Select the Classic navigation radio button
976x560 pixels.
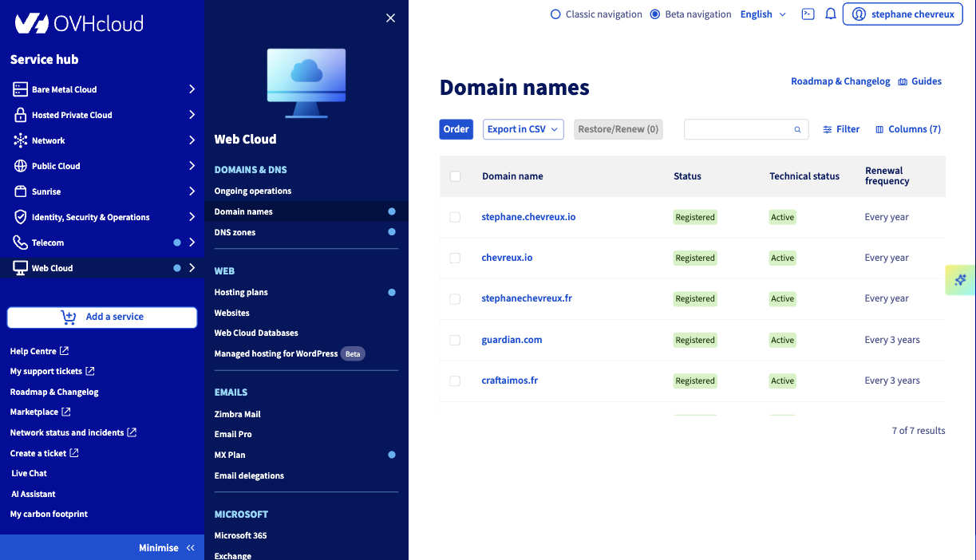point(556,14)
